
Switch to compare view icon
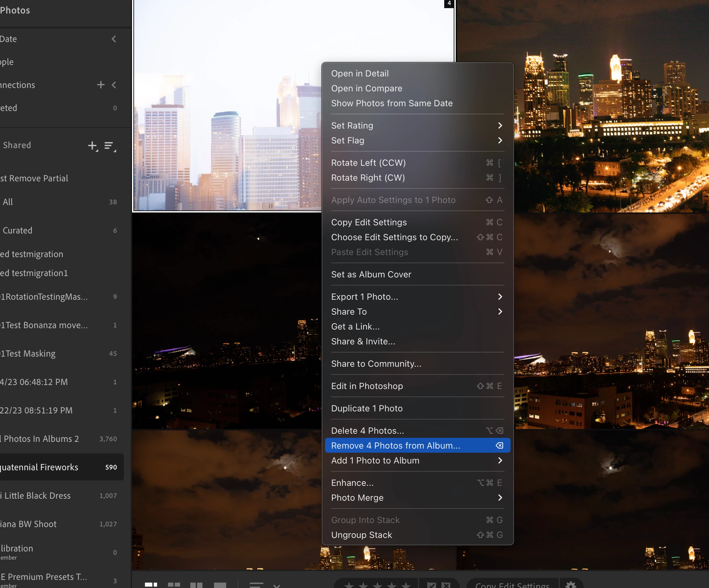[196, 585]
